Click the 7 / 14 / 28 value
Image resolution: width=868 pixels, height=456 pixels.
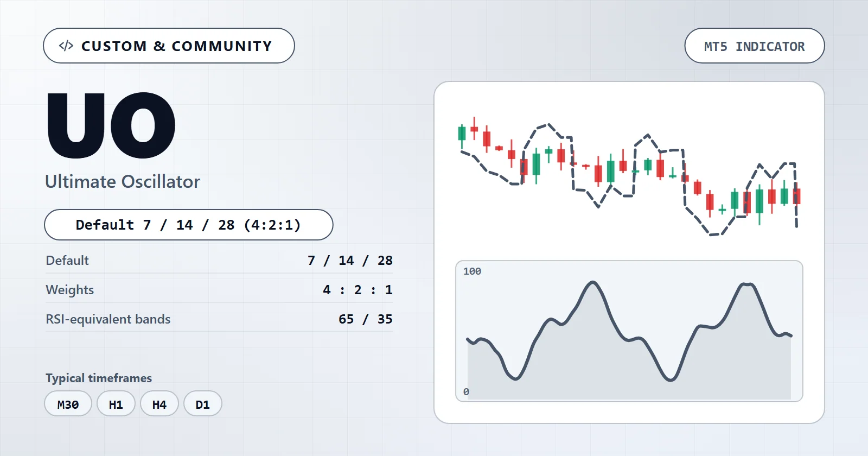pyautogui.click(x=350, y=261)
